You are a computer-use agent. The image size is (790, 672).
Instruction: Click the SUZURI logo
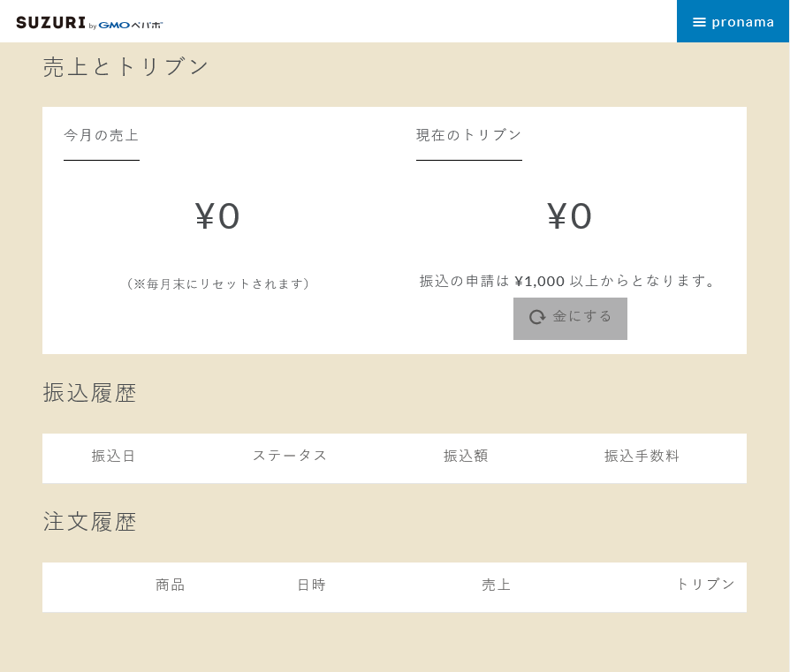50,23
